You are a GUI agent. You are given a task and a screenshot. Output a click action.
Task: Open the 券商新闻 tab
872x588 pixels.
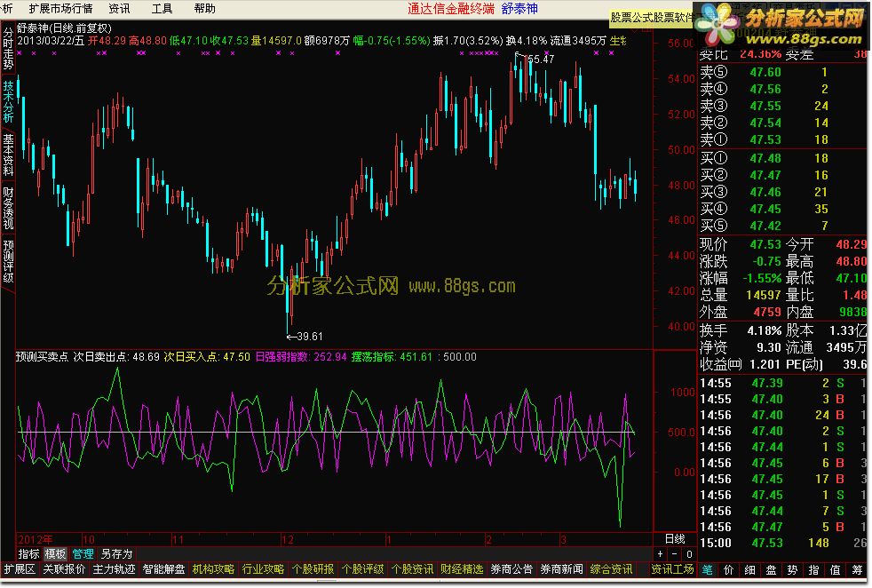(x=562, y=569)
